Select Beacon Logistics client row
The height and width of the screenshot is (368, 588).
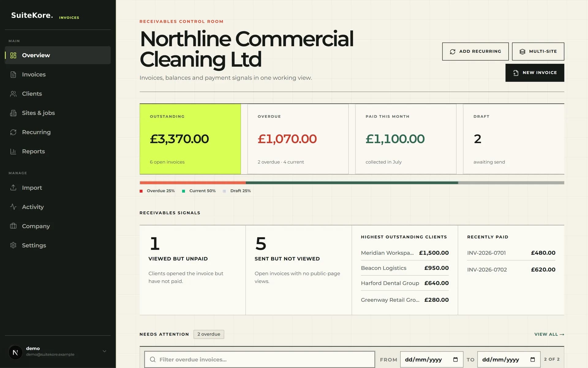tap(405, 268)
